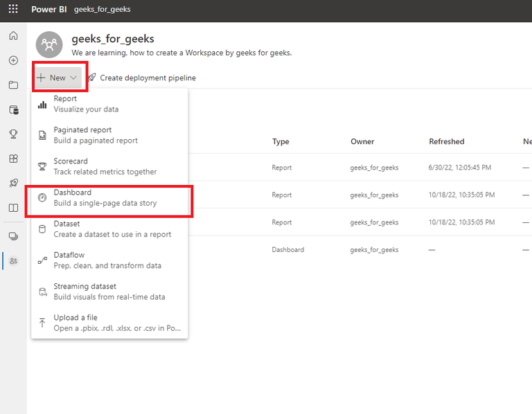The width and height of the screenshot is (532, 414).
Task: Click the 6/30/22, 12:05:45 PM refreshed cell
Action: [459, 168]
